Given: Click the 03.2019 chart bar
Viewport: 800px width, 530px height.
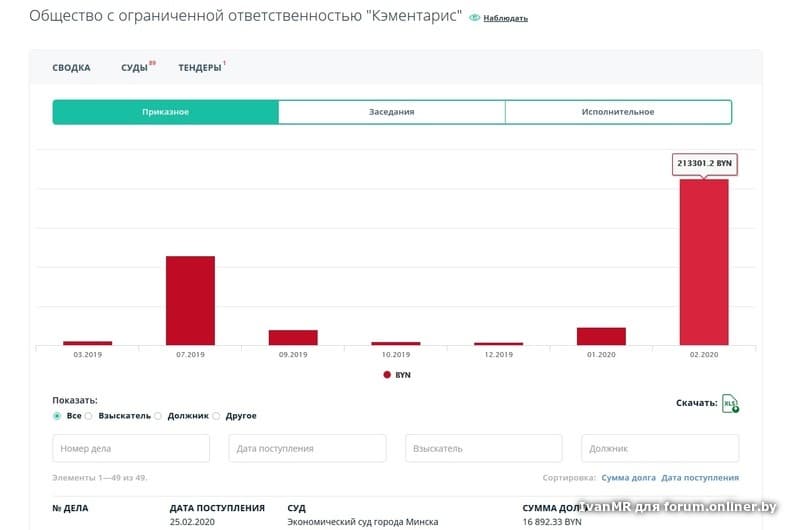Looking at the screenshot, I should [x=88, y=343].
